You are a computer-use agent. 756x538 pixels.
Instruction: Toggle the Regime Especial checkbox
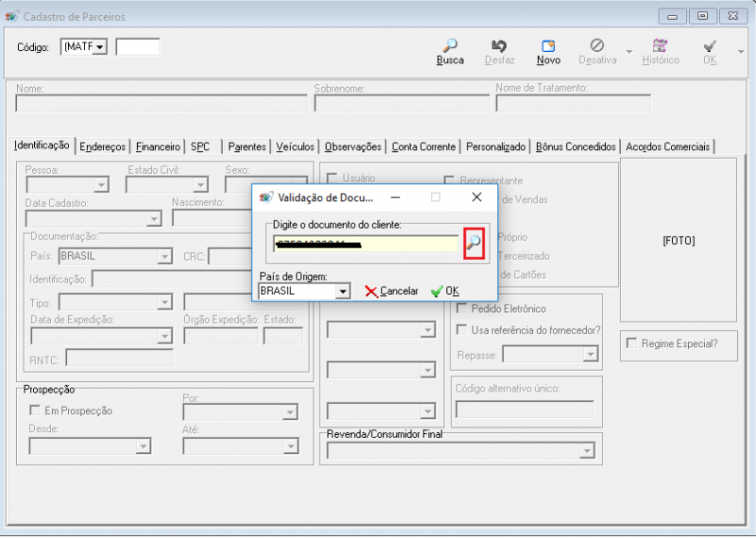coord(632,343)
